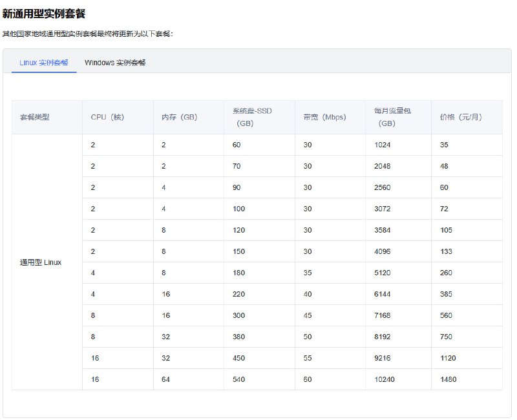The height and width of the screenshot is (420, 517).
Task: Click the 系统盘-SSD（GB）column header
Action: (x=253, y=117)
